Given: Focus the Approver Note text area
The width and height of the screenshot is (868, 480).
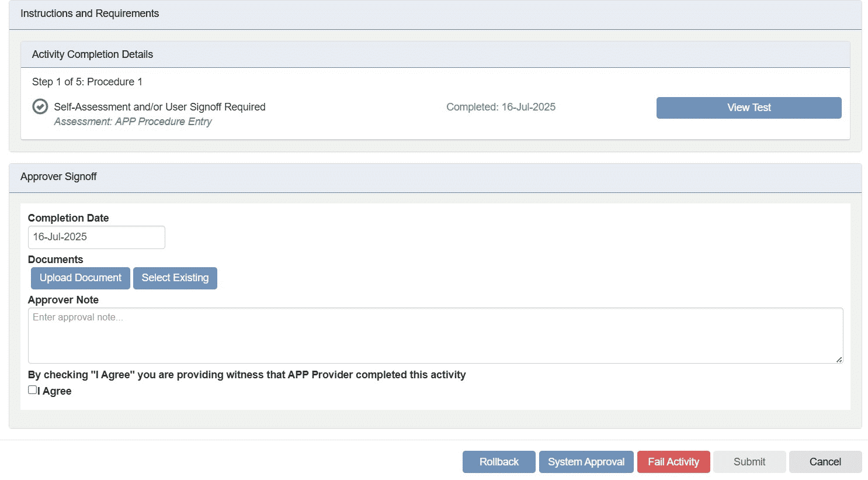Looking at the screenshot, I should click(435, 335).
